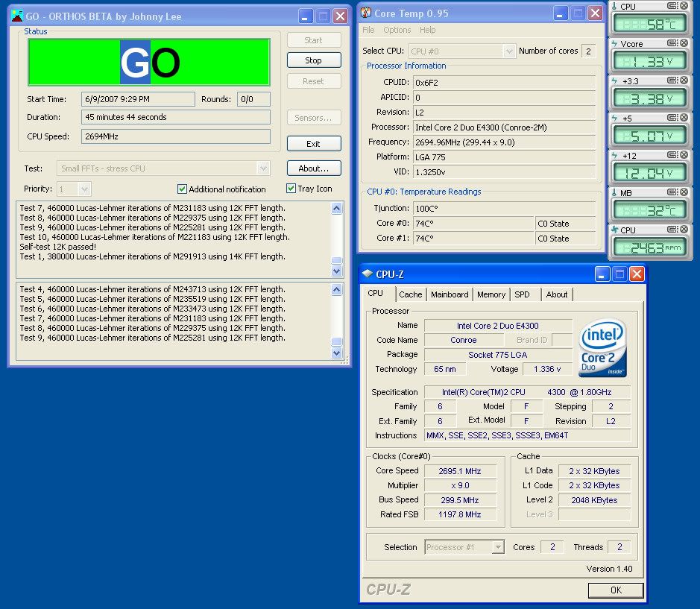Click the thermometer icon on the MB gadget
This screenshot has height=609, width=700.
tap(614, 192)
